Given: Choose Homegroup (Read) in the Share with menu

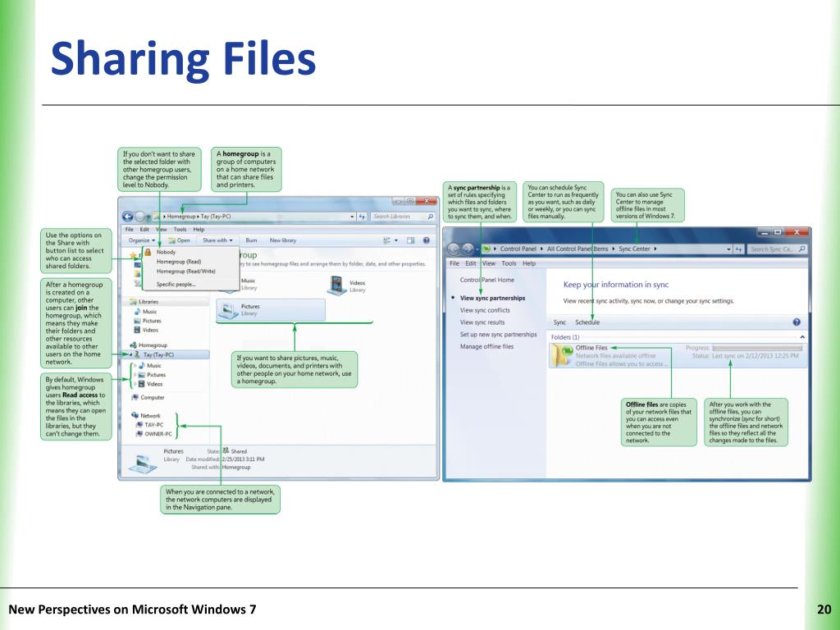Looking at the screenshot, I should (x=178, y=262).
